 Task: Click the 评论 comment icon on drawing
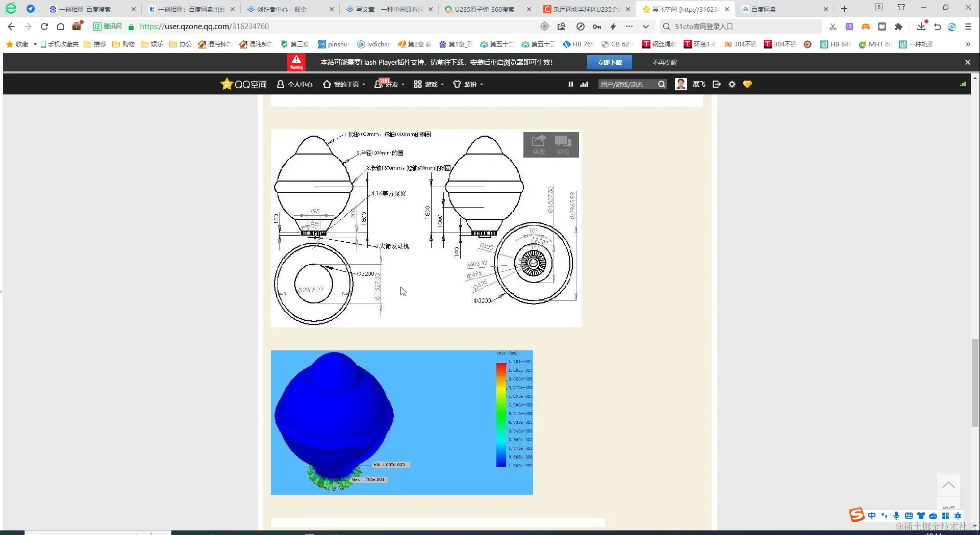[563, 145]
